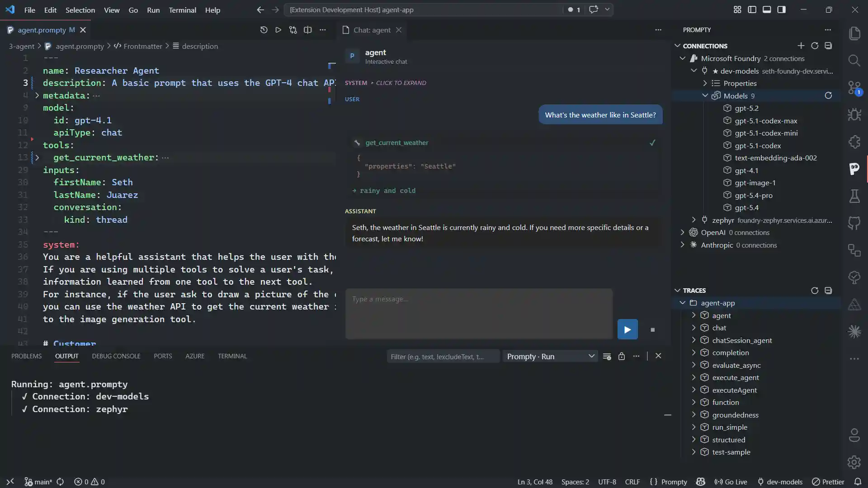Open the Run and Debug bug icon
The width and height of the screenshot is (868, 488).
854,114
